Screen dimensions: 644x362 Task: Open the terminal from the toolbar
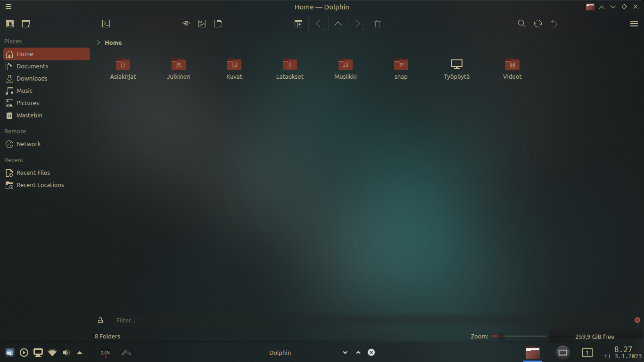(x=106, y=24)
